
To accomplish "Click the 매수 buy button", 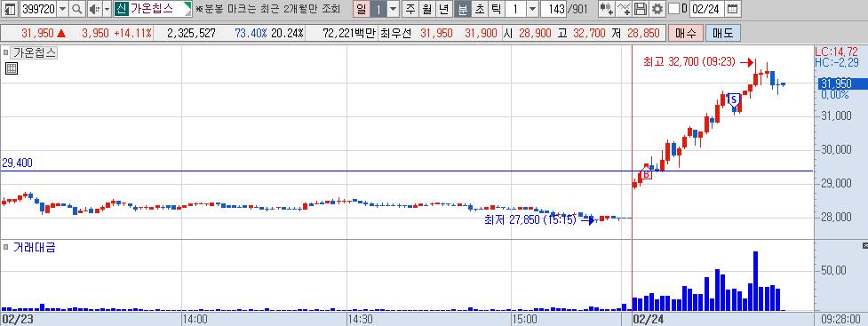I will [685, 33].
